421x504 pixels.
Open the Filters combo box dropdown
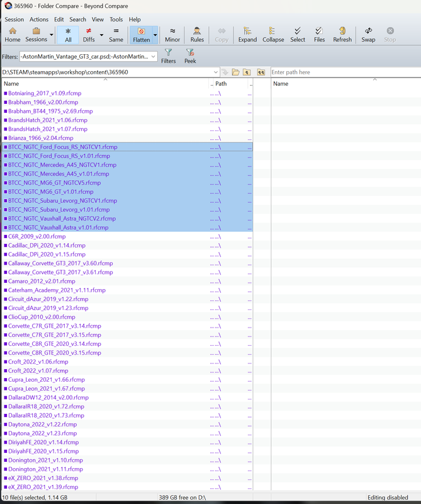(153, 57)
